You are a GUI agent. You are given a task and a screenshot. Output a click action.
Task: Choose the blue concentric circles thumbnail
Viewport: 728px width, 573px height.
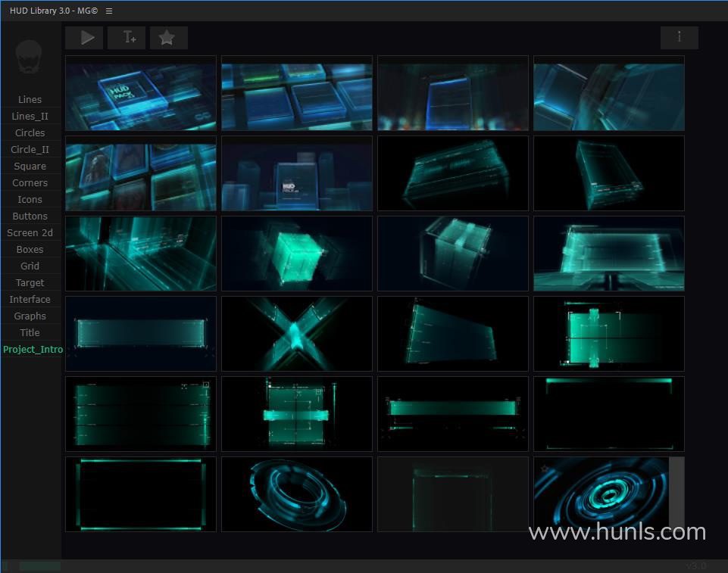pyautogui.click(x=608, y=494)
